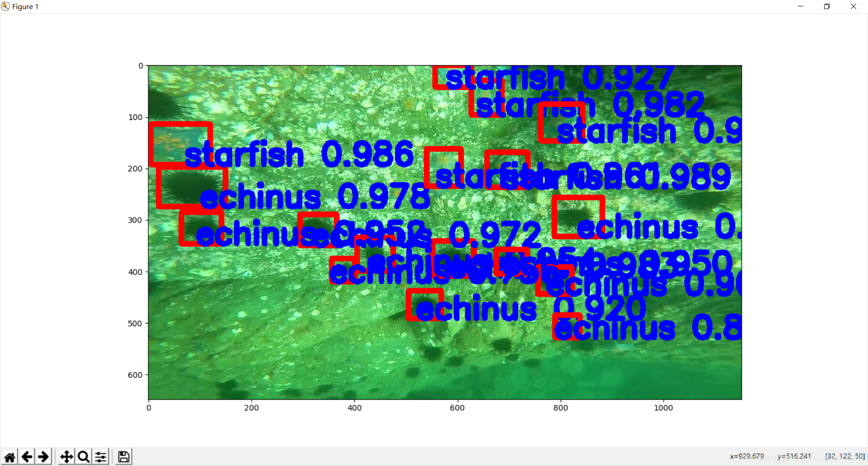
Task: Click x-axis tick label 1000
Action: click(x=663, y=408)
